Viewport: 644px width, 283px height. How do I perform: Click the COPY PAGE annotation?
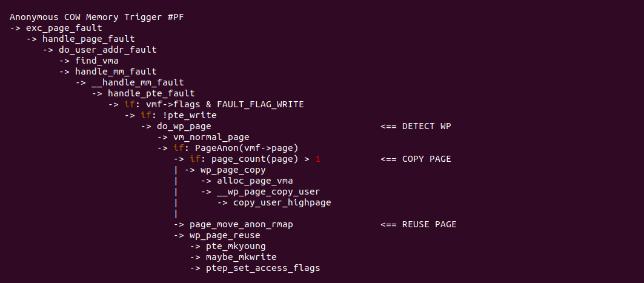point(427,159)
